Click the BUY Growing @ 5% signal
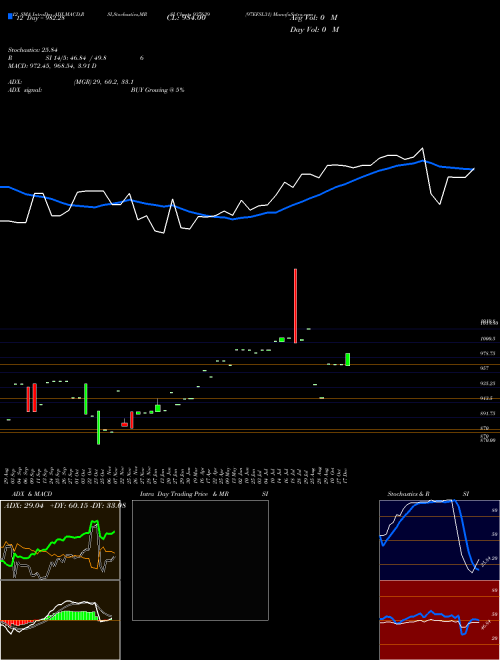500x660 pixels. [157, 90]
